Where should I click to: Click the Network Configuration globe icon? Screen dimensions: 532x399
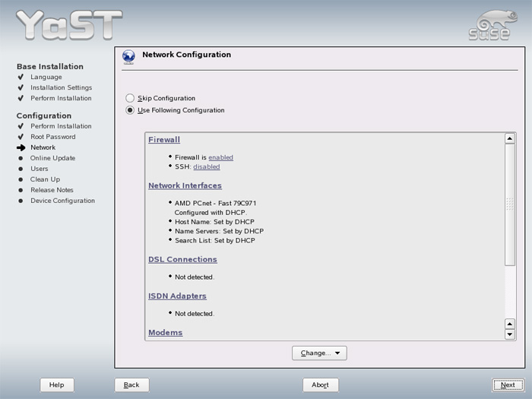128,57
